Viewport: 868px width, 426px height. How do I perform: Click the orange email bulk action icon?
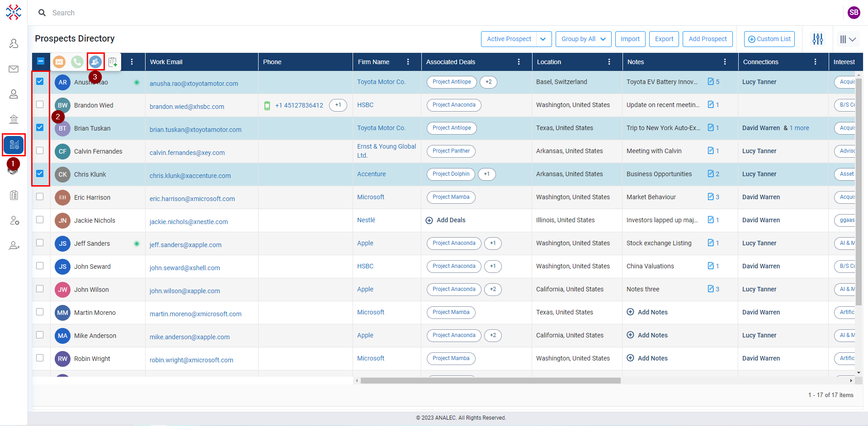pos(59,62)
